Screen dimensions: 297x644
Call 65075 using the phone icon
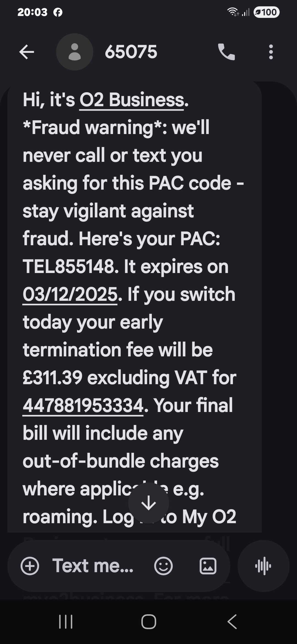[226, 52]
